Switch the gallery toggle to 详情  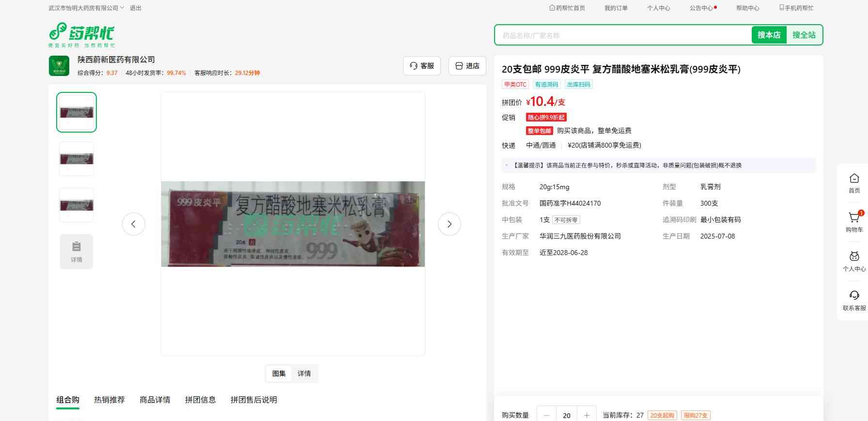click(x=304, y=374)
